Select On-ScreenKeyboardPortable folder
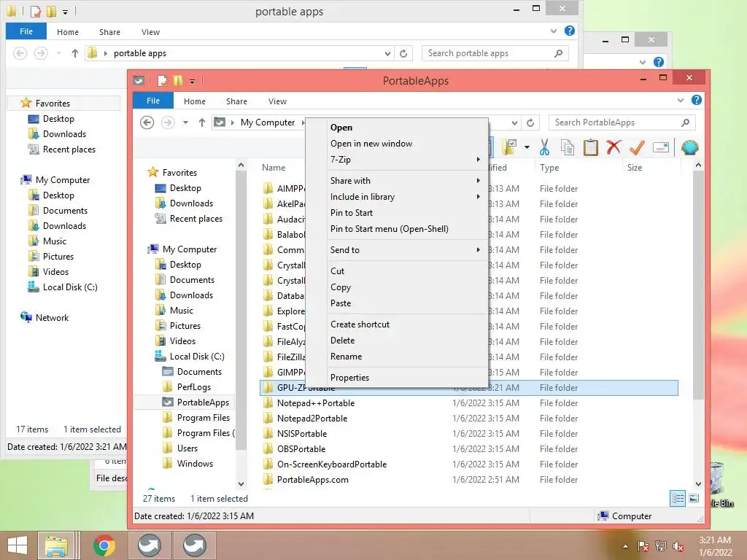The image size is (747, 560). pyautogui.click(x=332, y=464)
